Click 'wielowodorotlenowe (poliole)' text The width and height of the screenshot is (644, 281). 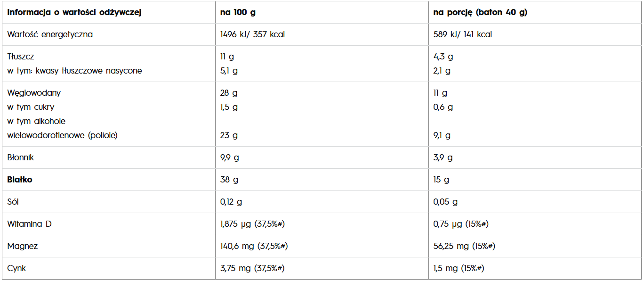point(62,135)
